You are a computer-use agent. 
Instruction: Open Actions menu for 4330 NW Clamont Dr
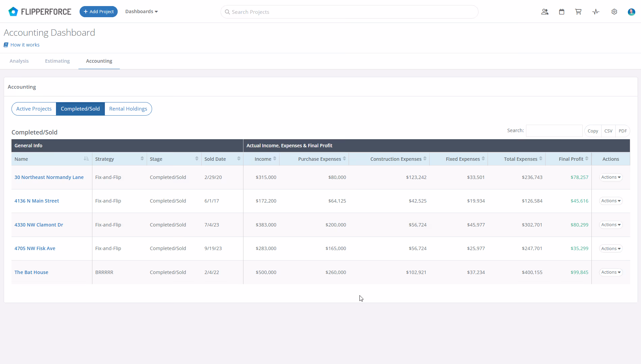611,225
